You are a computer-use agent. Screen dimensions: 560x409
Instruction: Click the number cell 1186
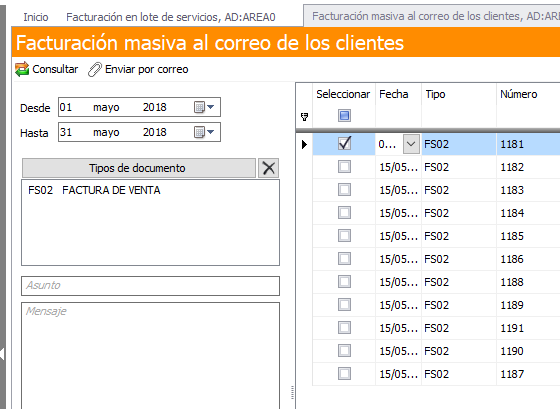[528, 259]
